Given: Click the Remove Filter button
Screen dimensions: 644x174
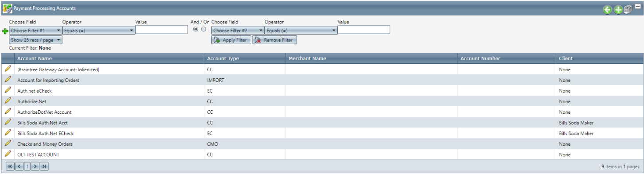Looking at the screenshot, I should pos(275,40).
